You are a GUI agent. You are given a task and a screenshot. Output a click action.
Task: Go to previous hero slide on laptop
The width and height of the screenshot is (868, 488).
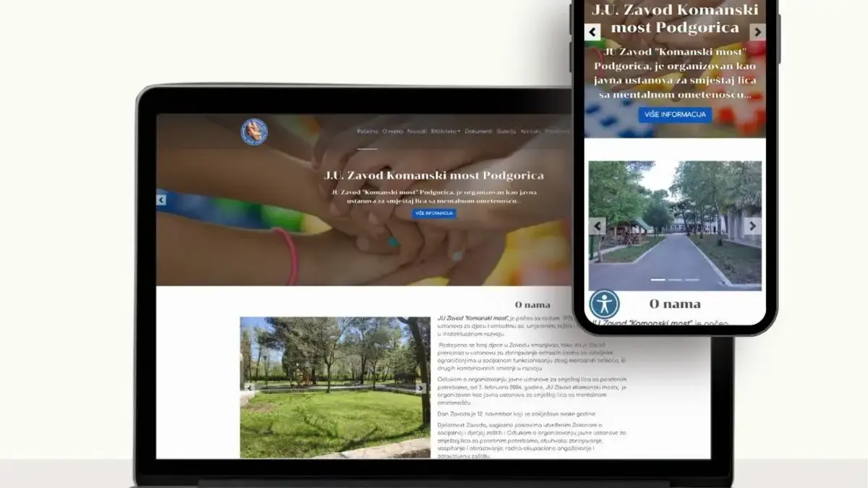coord(161,200)
